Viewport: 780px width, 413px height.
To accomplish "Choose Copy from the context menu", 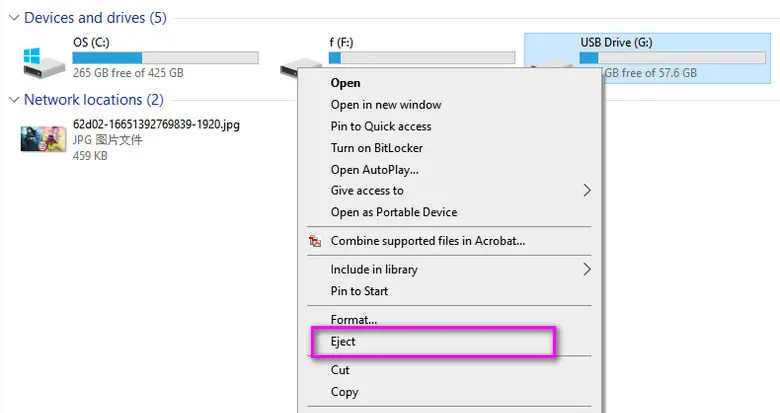I will [x=344, y=392].
